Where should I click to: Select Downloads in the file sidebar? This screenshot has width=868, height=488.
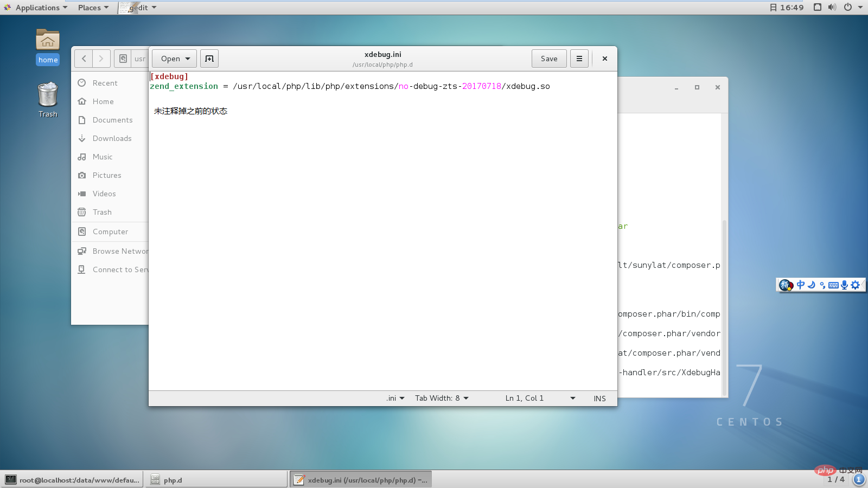112,138
